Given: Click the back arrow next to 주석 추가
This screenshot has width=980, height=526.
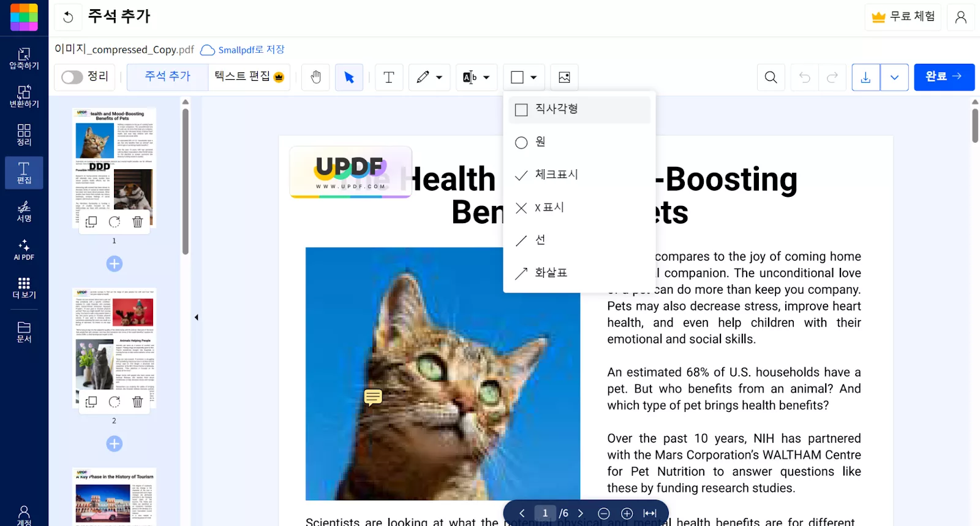Looking at the screenshot, I should pos(68,17).
